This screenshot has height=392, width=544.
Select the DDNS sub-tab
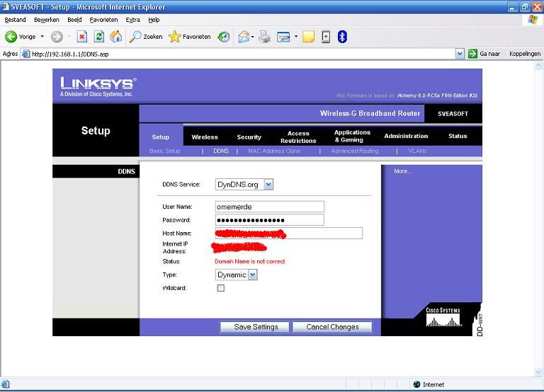click(221, 151)
